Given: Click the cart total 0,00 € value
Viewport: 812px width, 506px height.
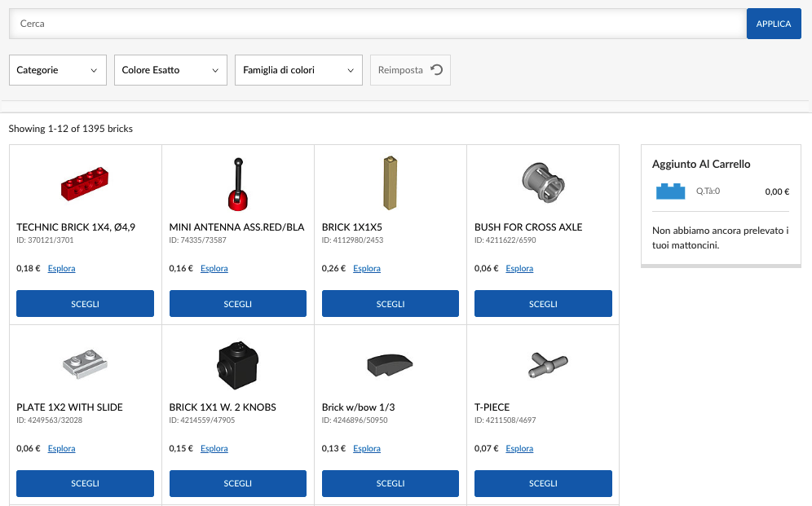Looking at the screenshot, I should [x=777, y=191].
